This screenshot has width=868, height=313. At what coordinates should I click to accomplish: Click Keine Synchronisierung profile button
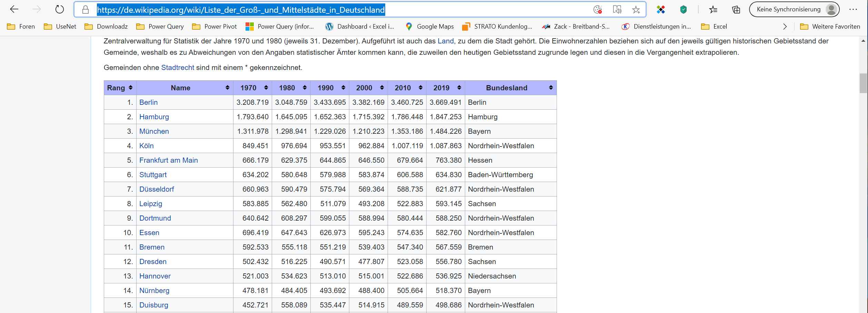pyautogui.click(x=795, y=9)
